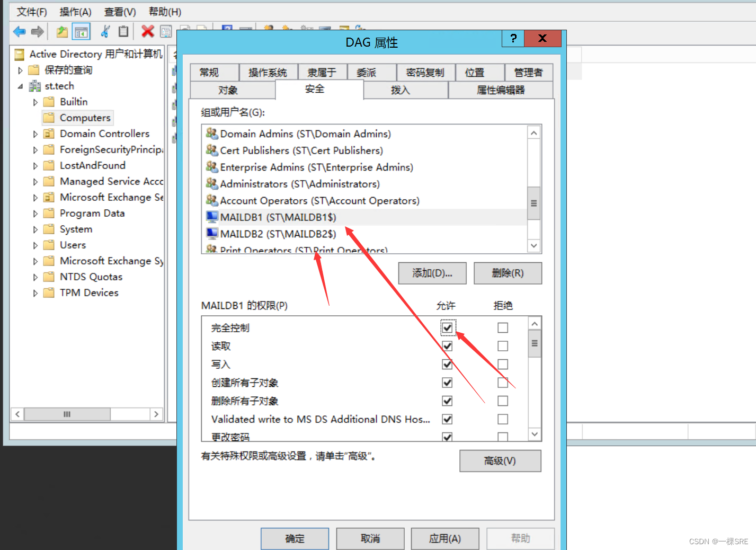Viewport: 756px width, 550px height.
Task: Click the user list scrollbar thumb
Action: point(534,203)
